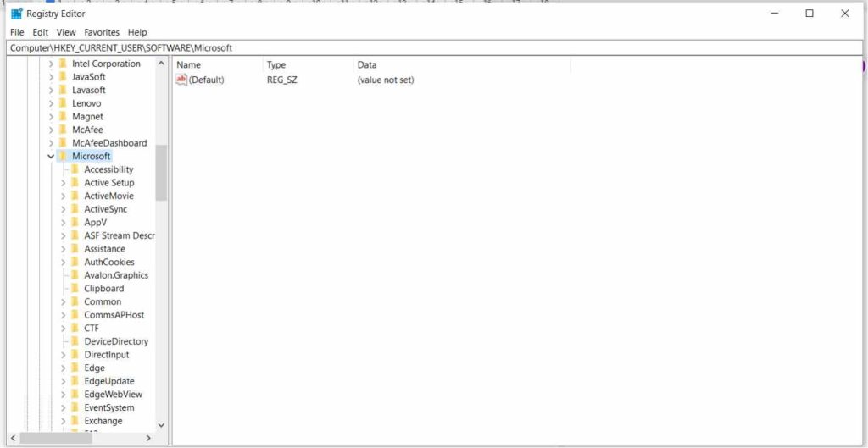Expand the Lenovo key
Image resolution: width=868 pixels, height=448 pixels.
tap(51, 103)
